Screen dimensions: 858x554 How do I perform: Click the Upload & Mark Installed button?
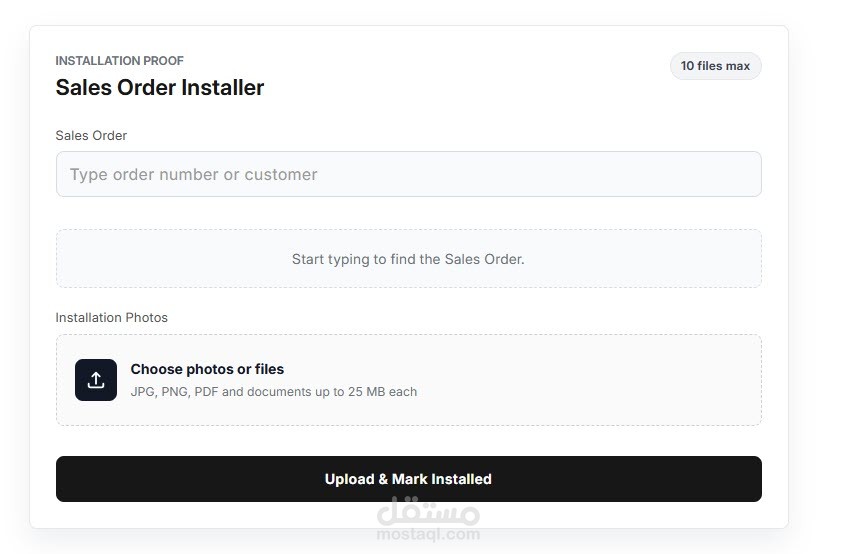click(409, 479)
